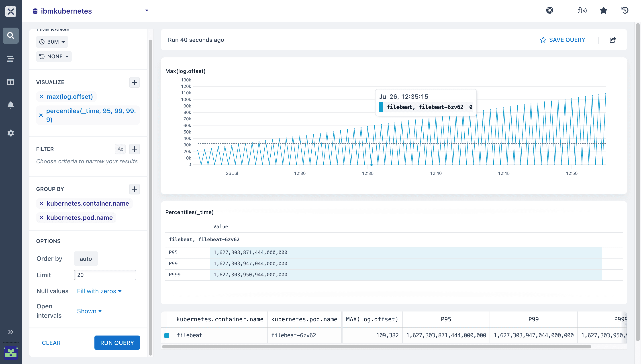Add a new Group By field
The image size is (641, 364).
pos(134,189)
